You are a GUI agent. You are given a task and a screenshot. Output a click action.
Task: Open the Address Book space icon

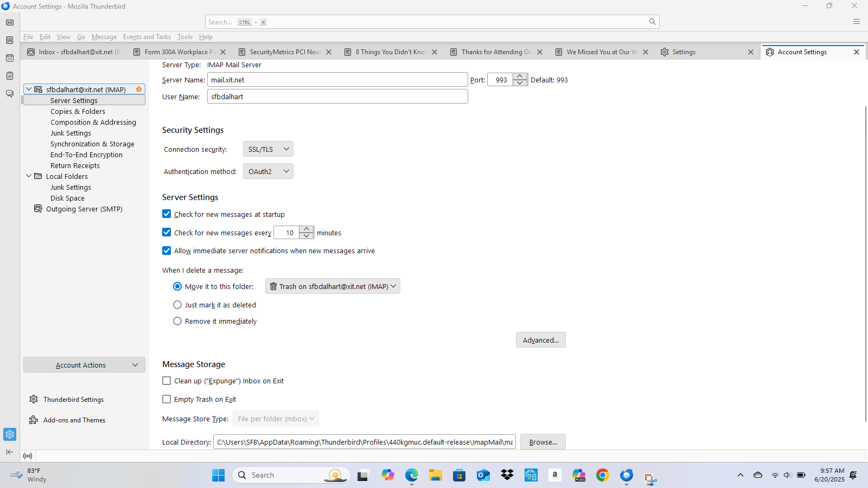(x=10, y=40)
